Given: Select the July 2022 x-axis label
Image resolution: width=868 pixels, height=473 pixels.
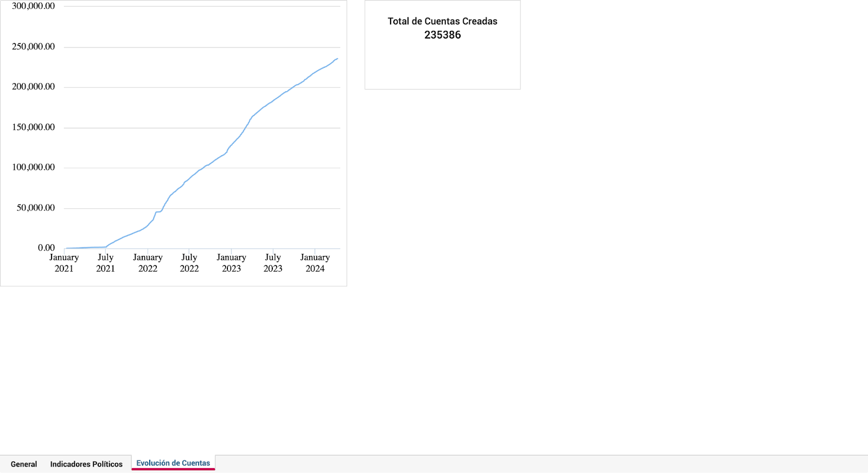Looking at the screenshot, I should 189,263.
